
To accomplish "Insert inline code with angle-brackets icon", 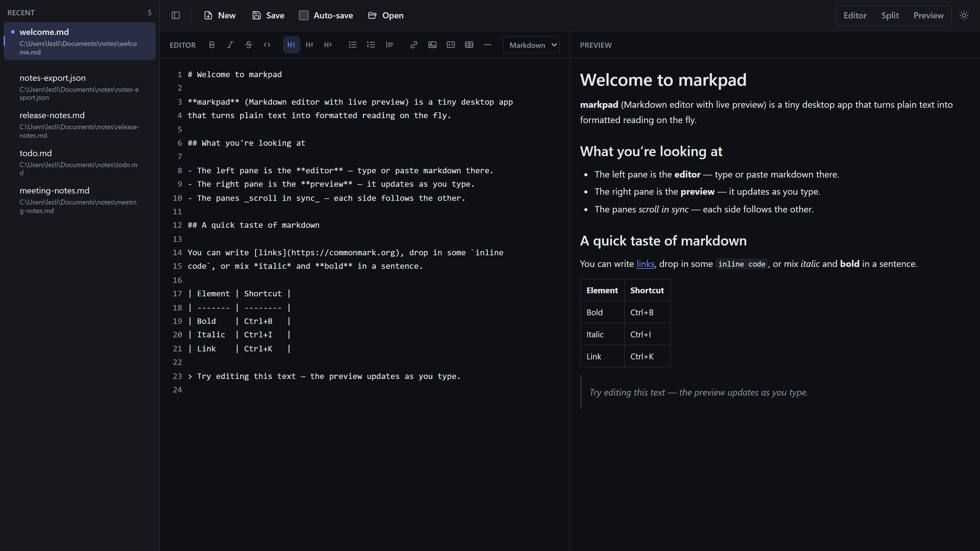I will [x=267, y=45].
